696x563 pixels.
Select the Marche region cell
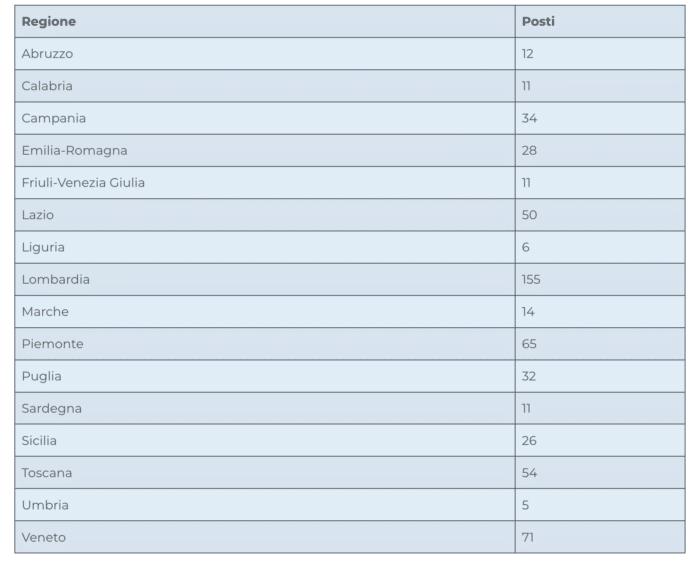tap(45, 312)
